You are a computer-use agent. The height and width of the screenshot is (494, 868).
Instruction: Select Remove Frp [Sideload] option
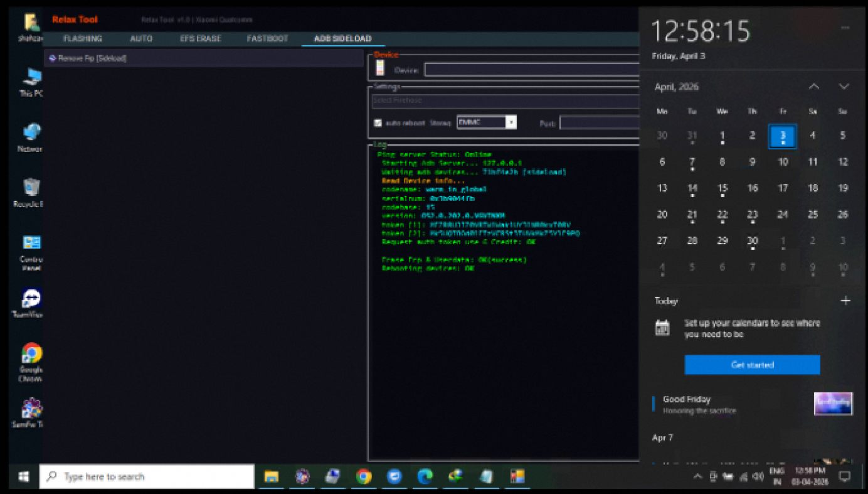tap(88, 58)
